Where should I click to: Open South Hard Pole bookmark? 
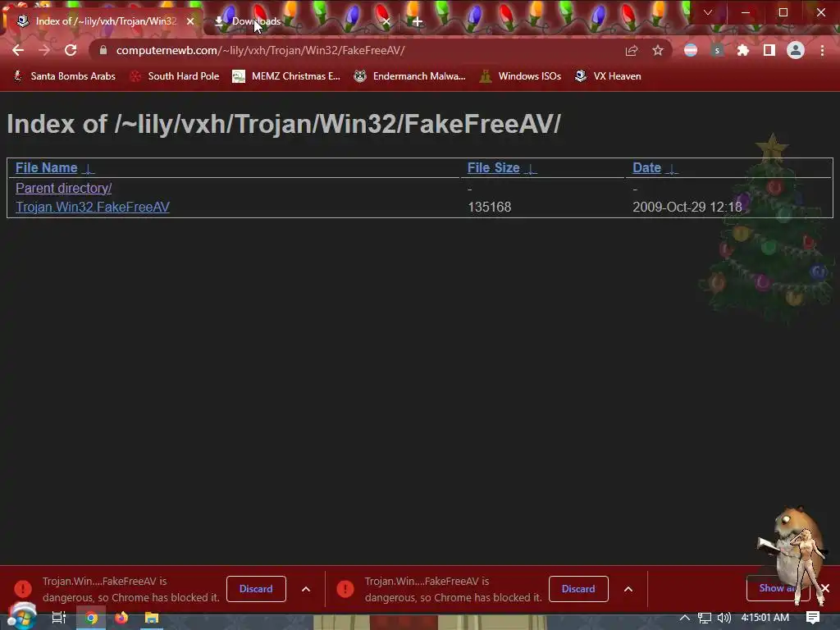point(175,76)
